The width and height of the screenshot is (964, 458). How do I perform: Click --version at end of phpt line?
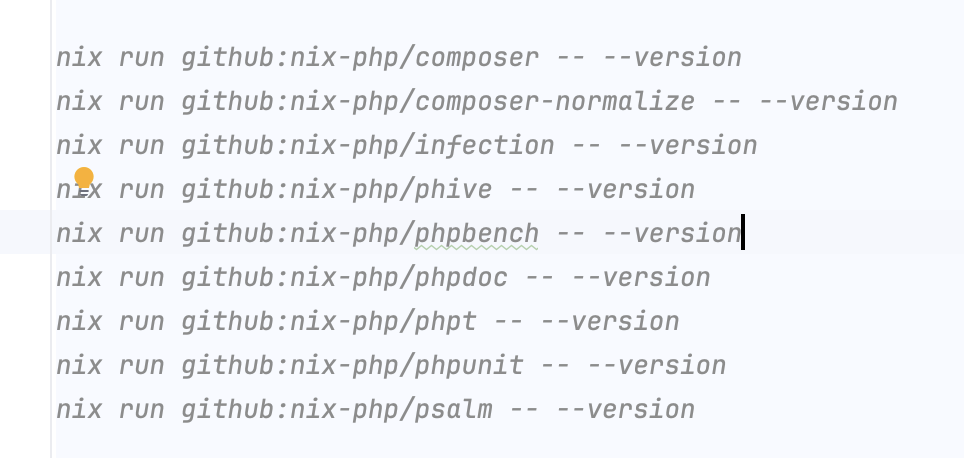point(610,322)
